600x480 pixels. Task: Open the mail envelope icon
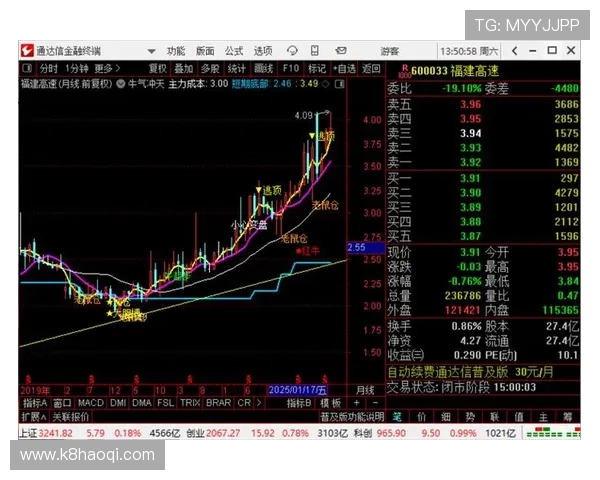pyautogui.click(x=341, y=51)
